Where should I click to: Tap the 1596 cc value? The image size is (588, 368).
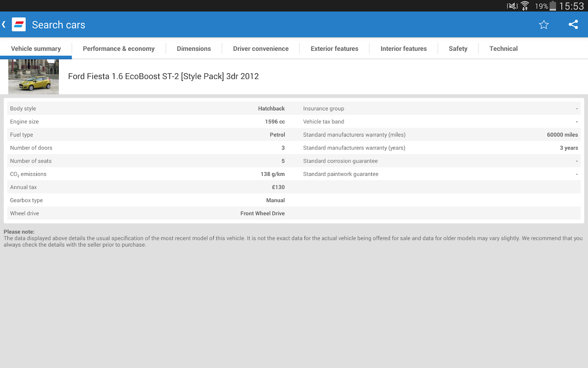click(275, 121)
